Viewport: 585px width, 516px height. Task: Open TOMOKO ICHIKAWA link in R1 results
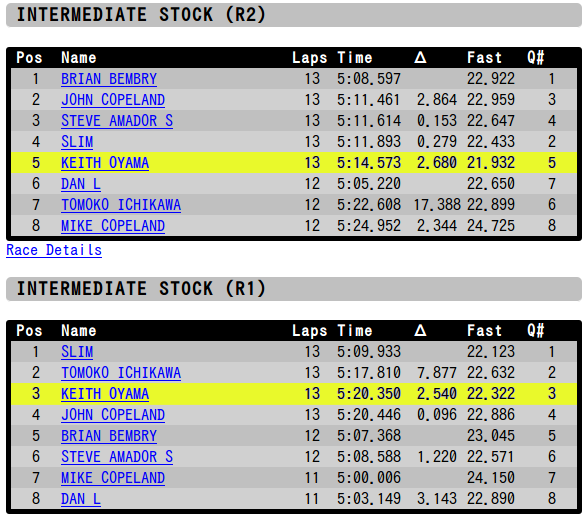121,373
